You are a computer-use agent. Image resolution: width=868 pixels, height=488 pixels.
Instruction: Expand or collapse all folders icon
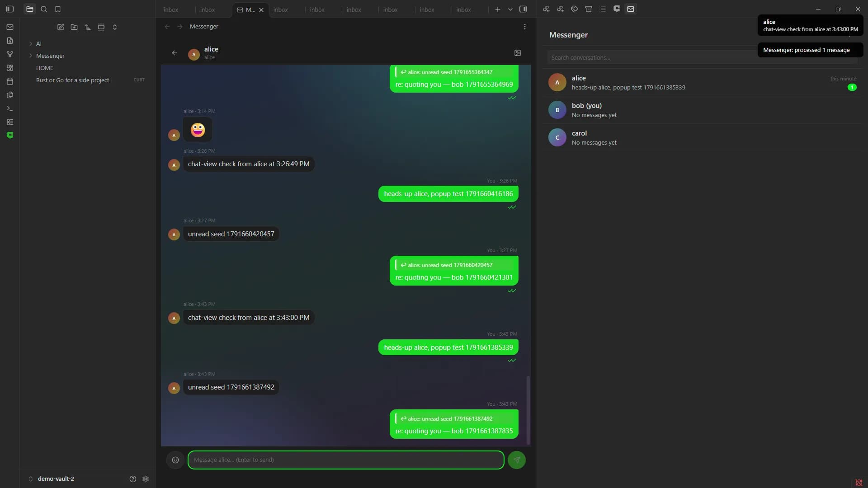(x=115, y=27)
